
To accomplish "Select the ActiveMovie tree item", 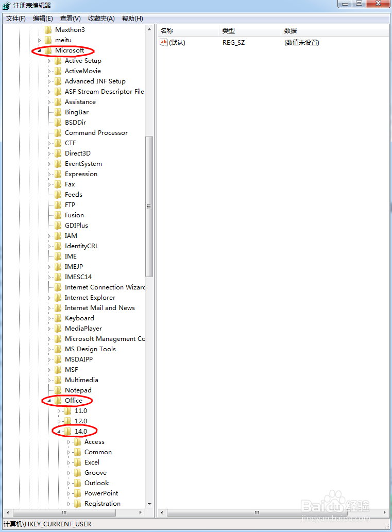I will (83, 71).
